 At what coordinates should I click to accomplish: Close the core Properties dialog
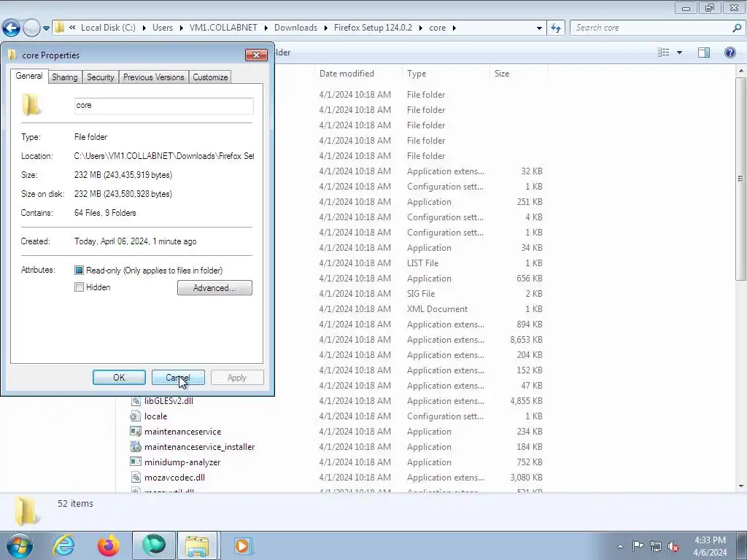click(256, 55)
